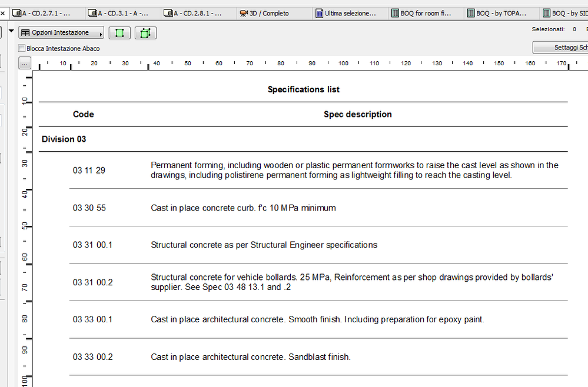Image resolution: width=588 pixels, height=387 pixels.
Task: Select the Code column header
Action: click(x=83, y=114)
